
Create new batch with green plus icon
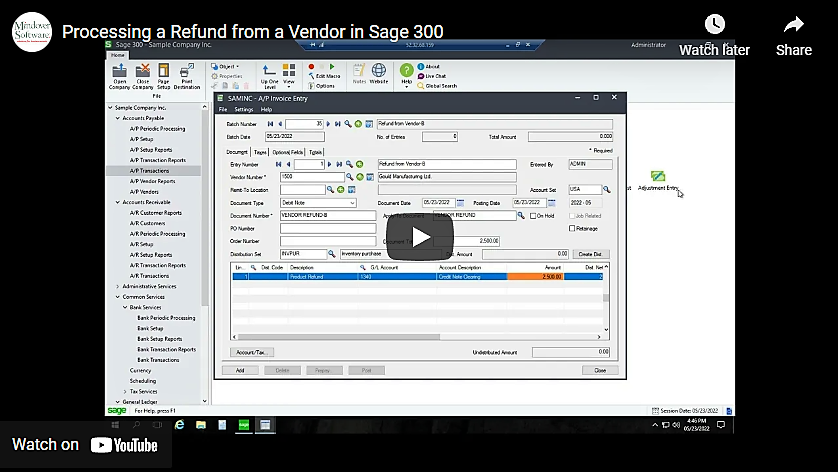pyautogui.click(x=358, y=124)
